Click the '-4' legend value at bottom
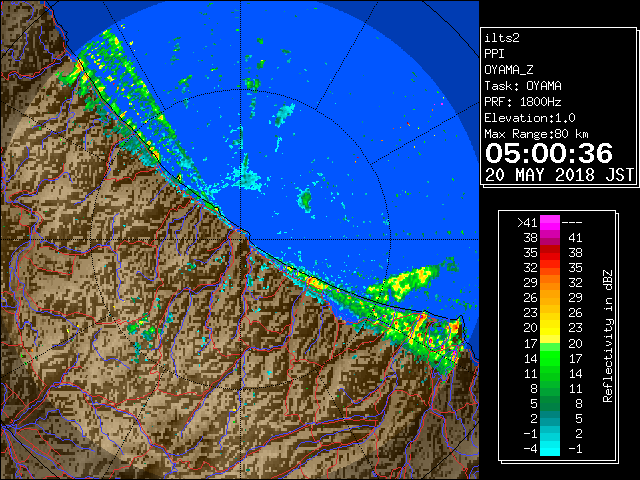 coord(530,448)
